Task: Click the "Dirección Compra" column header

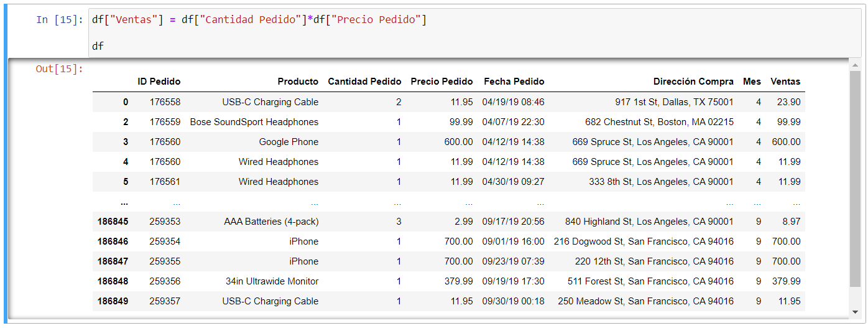Action: (693, 82)
